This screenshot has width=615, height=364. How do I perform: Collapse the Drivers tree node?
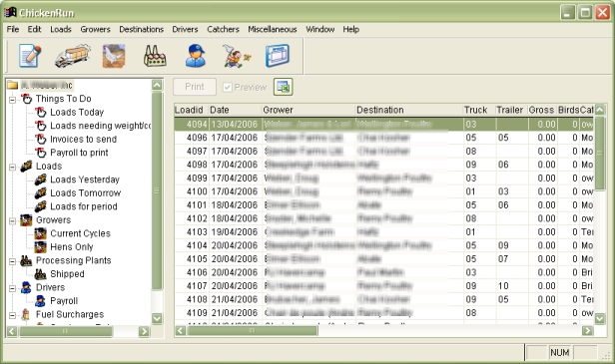[x=13, y=288]
